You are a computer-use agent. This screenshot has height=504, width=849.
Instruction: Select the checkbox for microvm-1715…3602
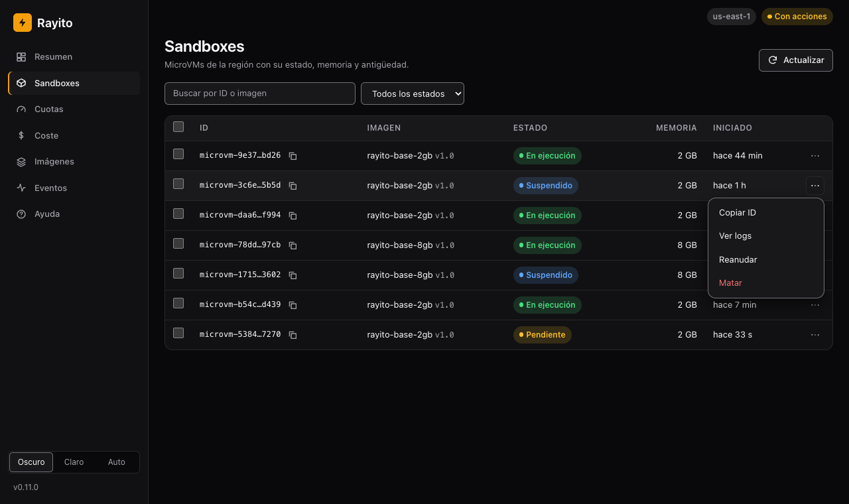178,273
